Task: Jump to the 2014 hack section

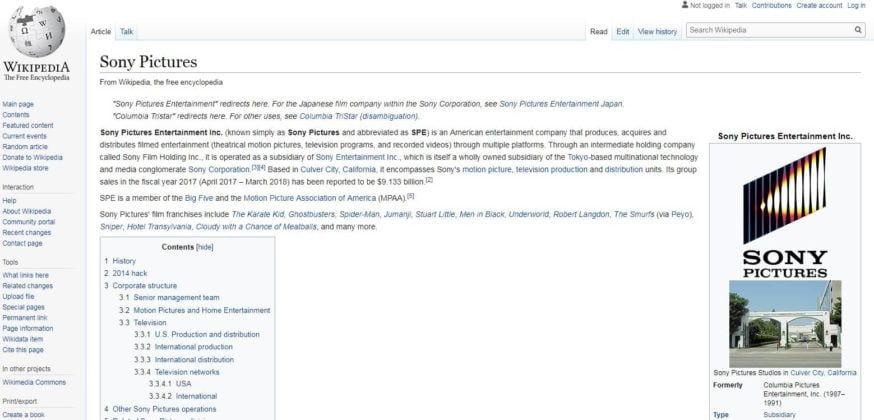Action: (x=131, y=273)
